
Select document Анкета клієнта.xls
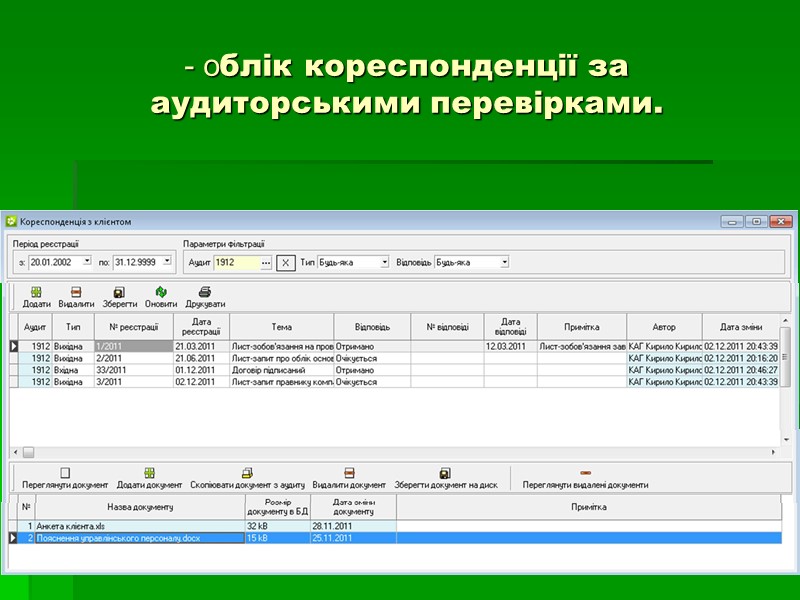(140, 526)
